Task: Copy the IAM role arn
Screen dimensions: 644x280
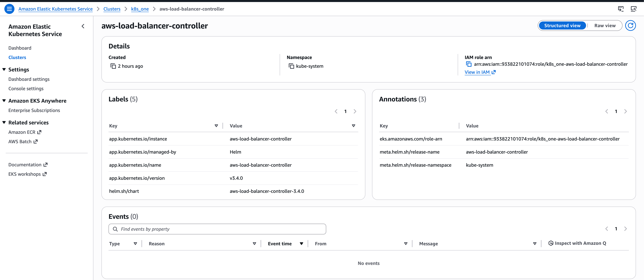Action: pyautogui.click(x=469, y=64)
